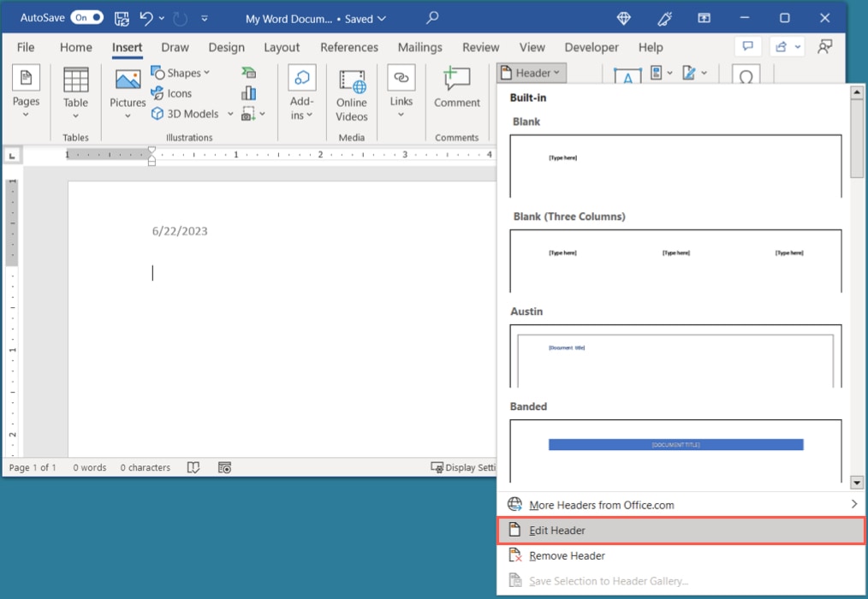Open the Quick Parts dropdown on the ribbon
Viewport: 868px width, 599px height.
click(657, 74)
